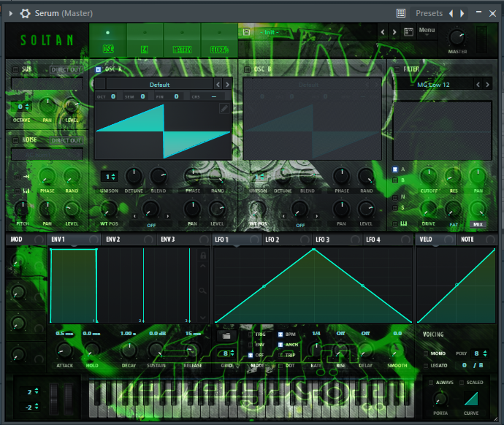
Task: Enable the NOISE oscillator checkbox
Action: (x=15, y=140)
